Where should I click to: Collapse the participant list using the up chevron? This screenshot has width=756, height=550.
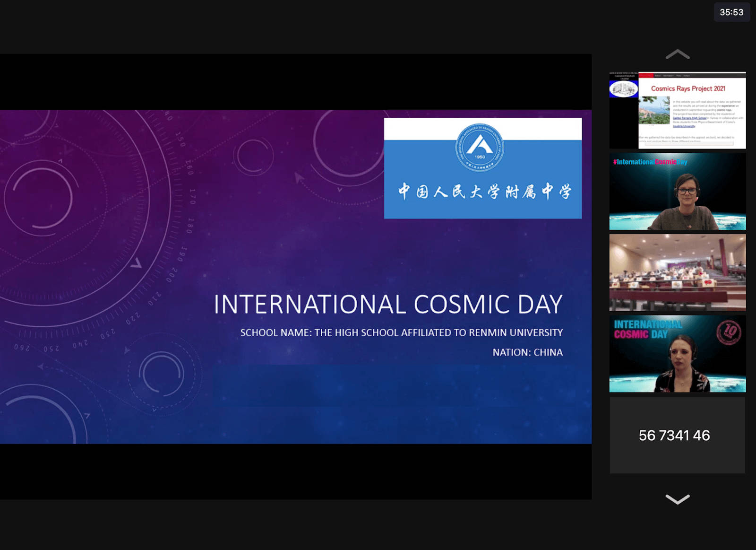click(x=678, y=53)
